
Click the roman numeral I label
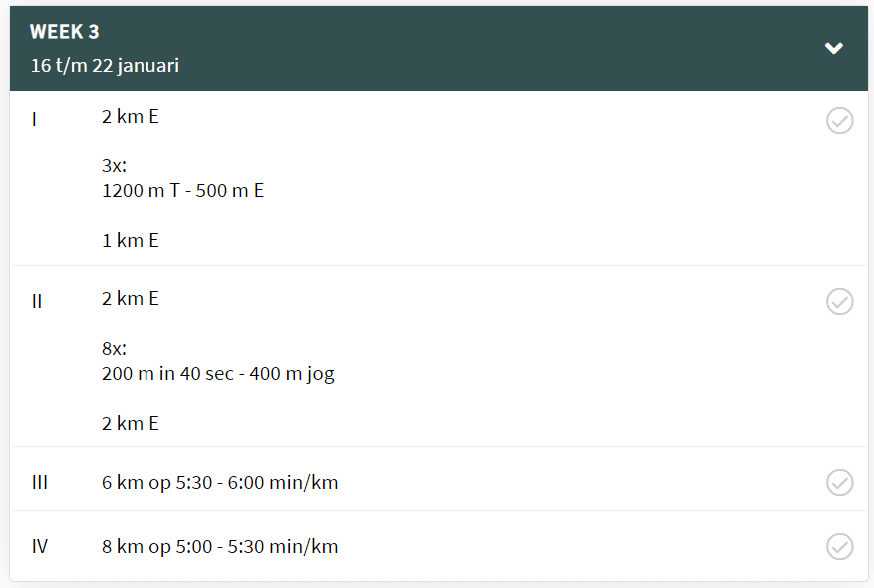(34, 118)
